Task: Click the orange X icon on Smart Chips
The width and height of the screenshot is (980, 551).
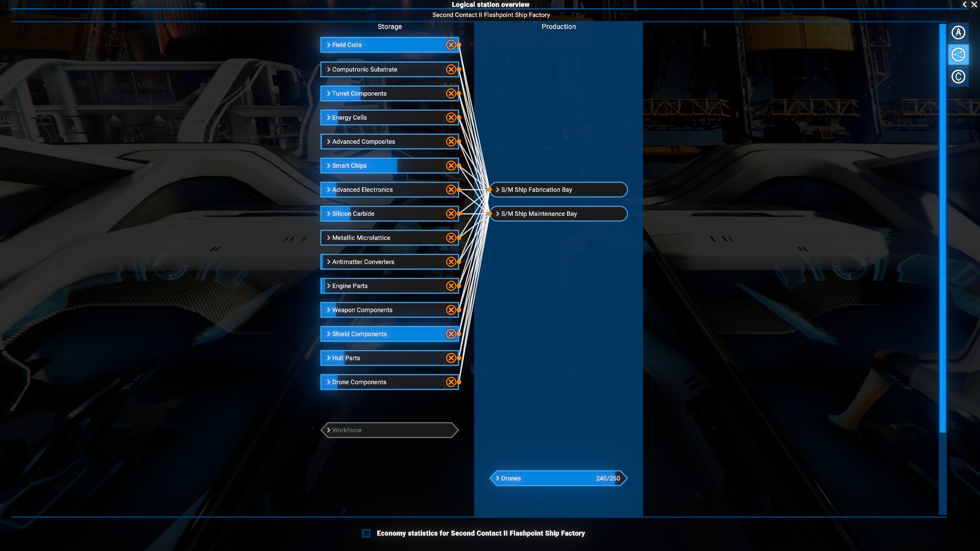Action: pos(451,166)
